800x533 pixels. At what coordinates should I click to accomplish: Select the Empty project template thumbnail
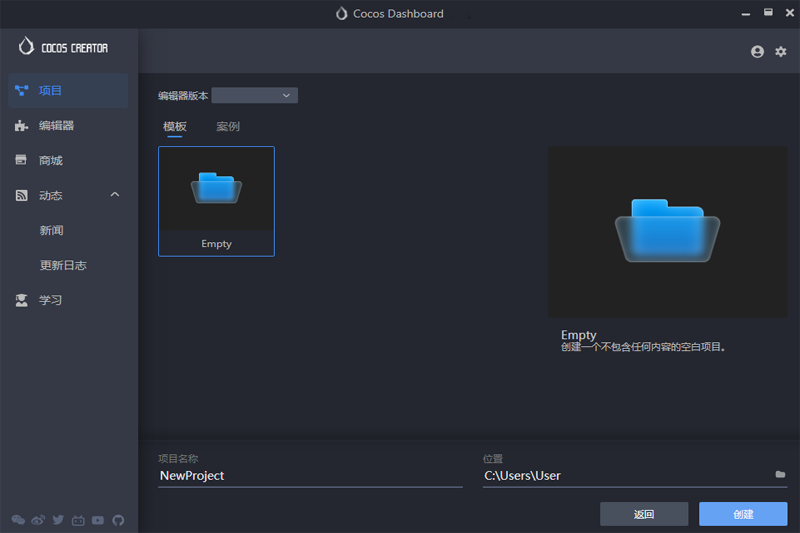tap(216, 201)
